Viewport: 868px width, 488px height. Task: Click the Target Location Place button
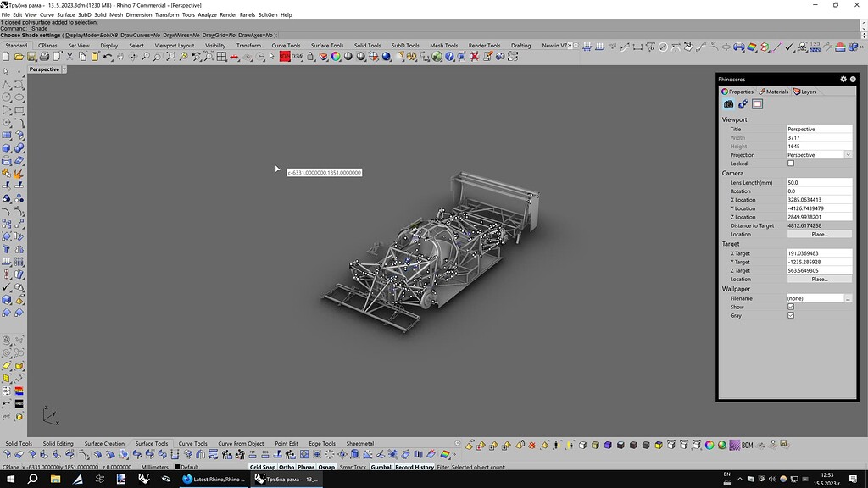click(x=819, y=279)
